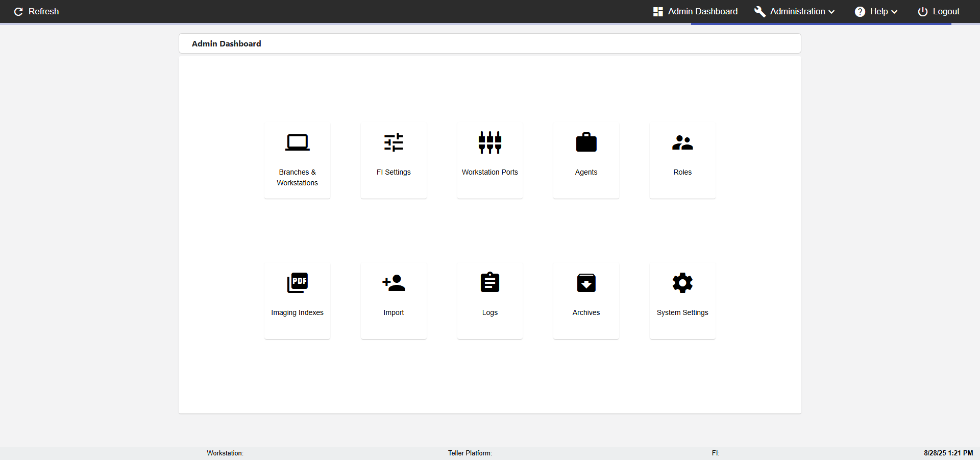Click the Logout power icon

(x=923, y=11)
